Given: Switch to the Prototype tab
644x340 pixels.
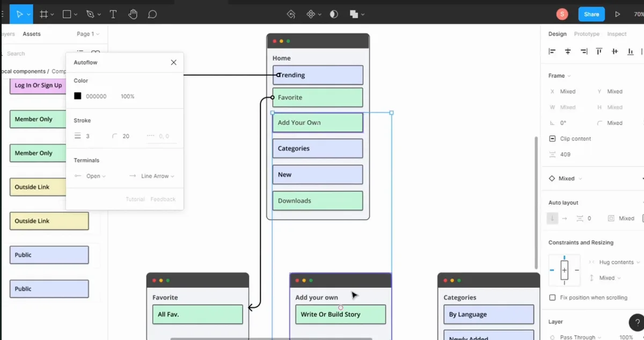Looking at the screenshot, I should [x=587, y=34].
